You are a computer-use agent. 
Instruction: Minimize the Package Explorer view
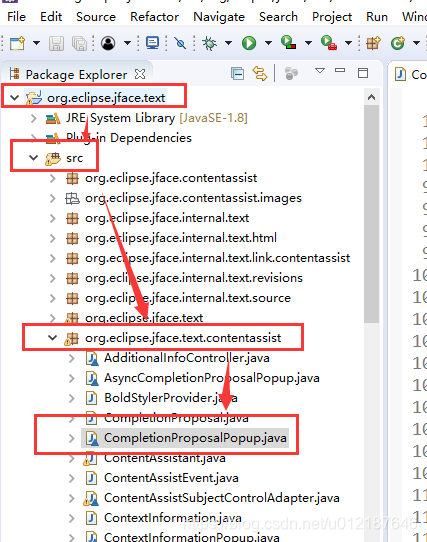pos(340,70)
